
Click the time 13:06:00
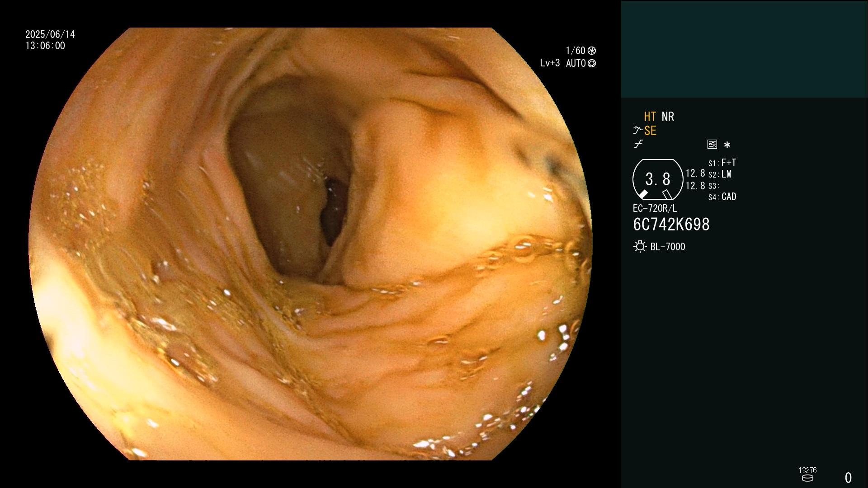pos(45,46)
